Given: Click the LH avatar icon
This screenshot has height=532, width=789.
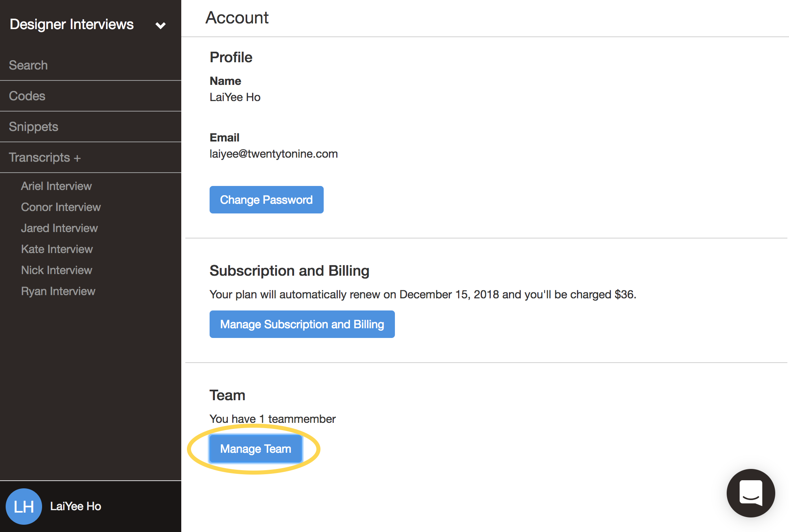Looking at the screenshot, I should pyautogui.click(x=23, y=506).
